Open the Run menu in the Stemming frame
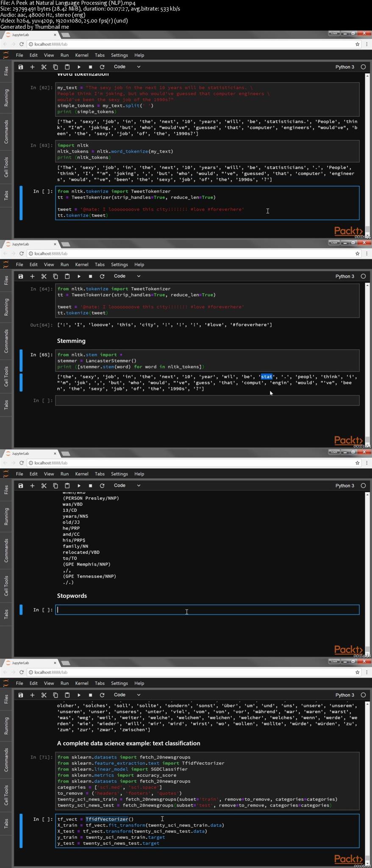 pos(64,264)
